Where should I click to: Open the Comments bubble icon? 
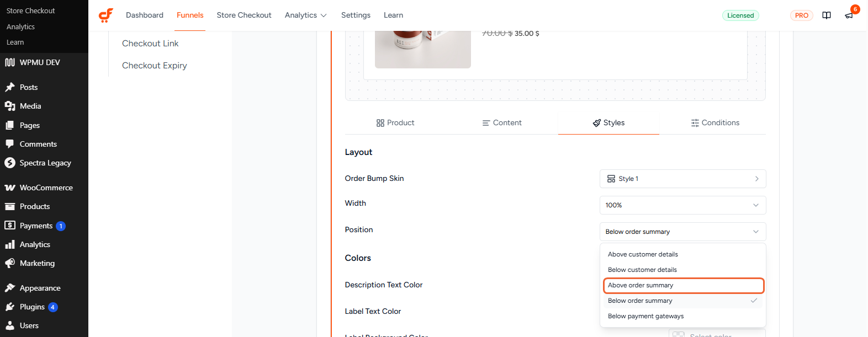click(10, 144)
